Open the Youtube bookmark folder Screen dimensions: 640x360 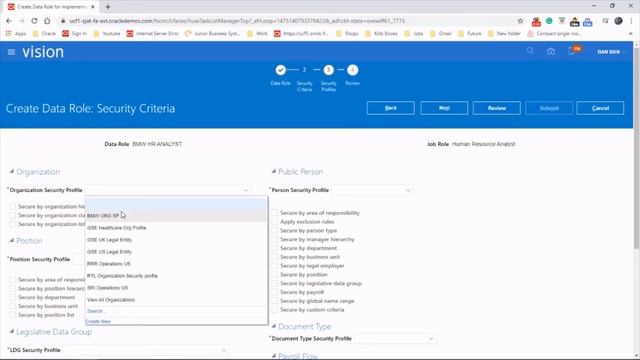[x=107, y=33]
